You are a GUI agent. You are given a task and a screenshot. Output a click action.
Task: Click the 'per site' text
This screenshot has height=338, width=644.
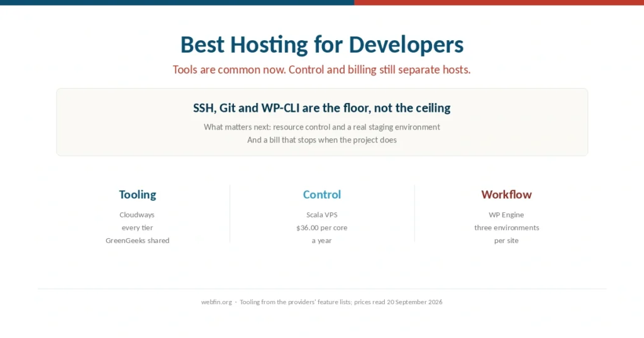coord(506,241)
